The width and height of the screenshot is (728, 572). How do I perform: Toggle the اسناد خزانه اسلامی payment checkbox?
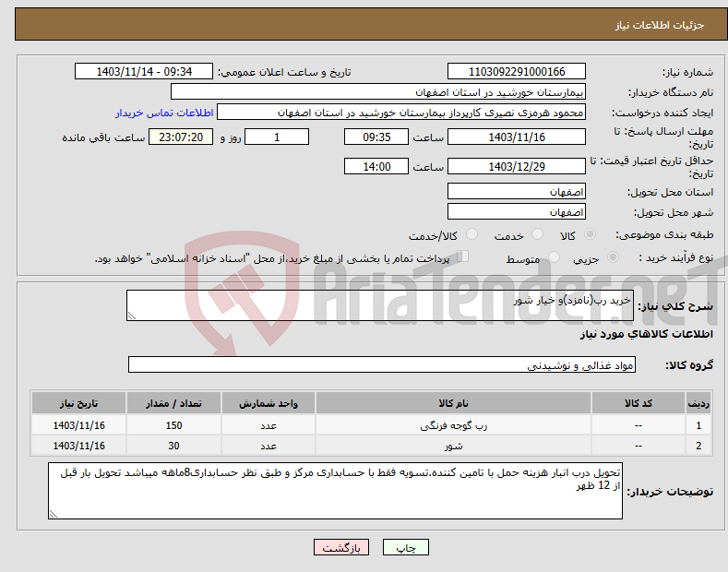(463, 256)
